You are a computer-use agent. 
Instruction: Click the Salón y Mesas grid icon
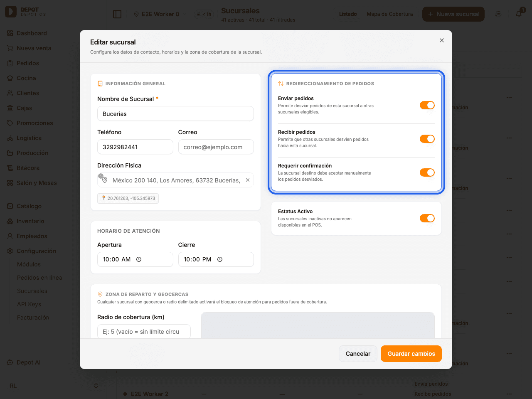pyautogui.click(x=10, y=183)
